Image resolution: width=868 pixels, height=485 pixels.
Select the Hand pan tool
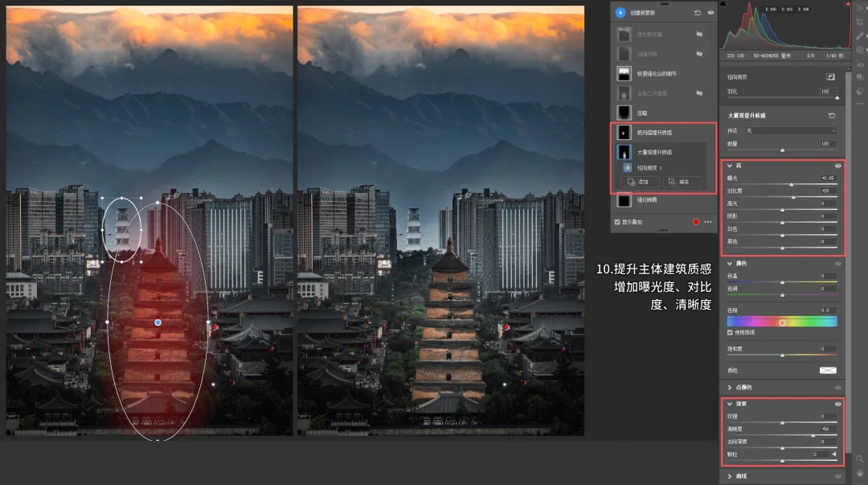point(860,473)
